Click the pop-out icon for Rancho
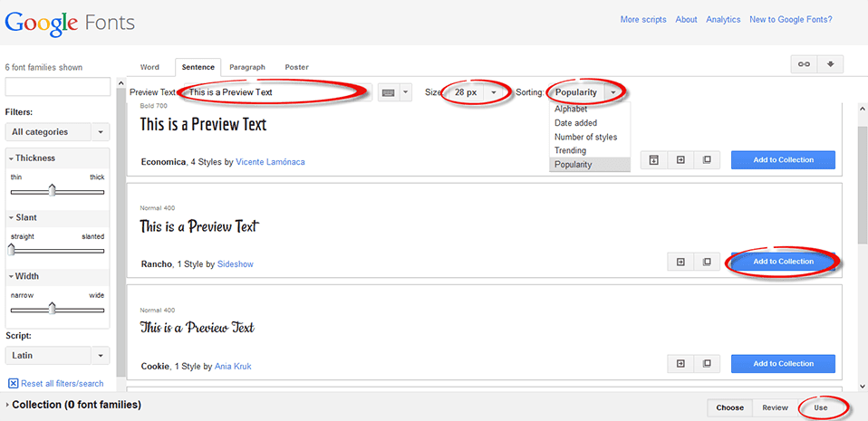 [707, 262]
